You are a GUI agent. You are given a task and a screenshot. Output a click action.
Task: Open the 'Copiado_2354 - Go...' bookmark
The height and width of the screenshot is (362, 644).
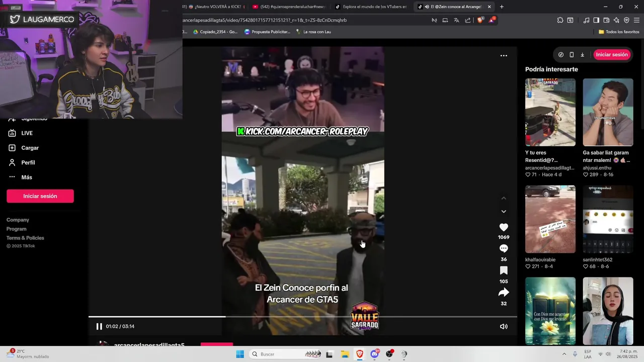[216, 32]
